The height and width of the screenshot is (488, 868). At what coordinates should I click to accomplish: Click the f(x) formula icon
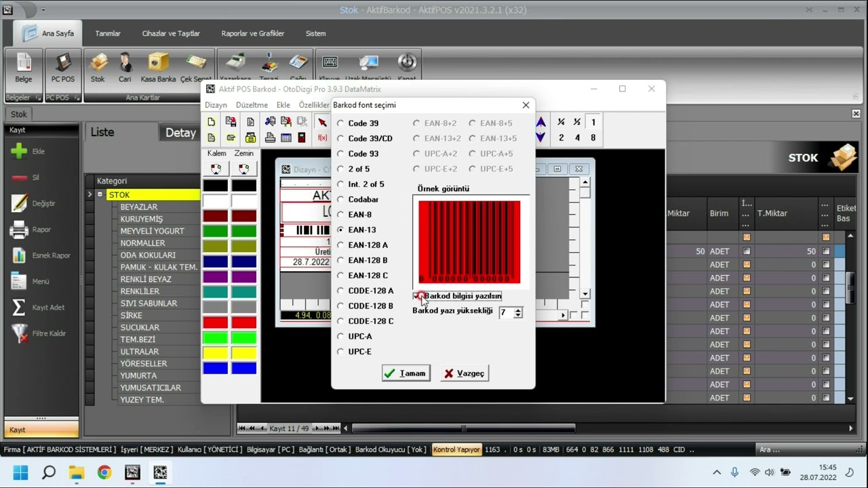point(322,138)
